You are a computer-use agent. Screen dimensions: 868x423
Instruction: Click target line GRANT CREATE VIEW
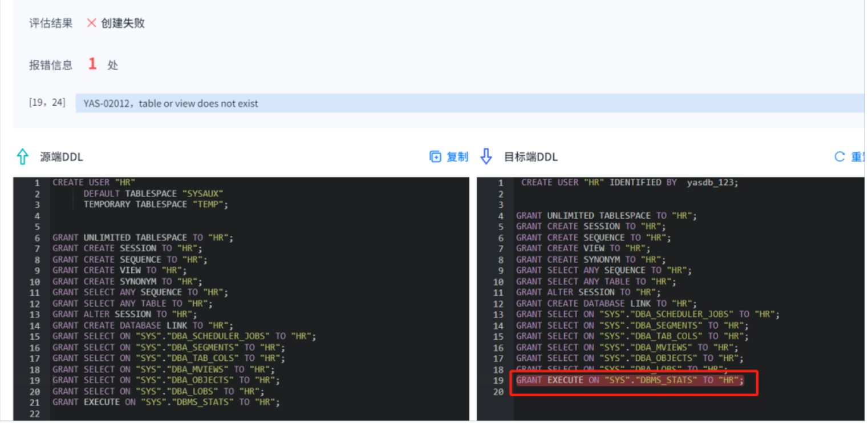pos(583,248)
